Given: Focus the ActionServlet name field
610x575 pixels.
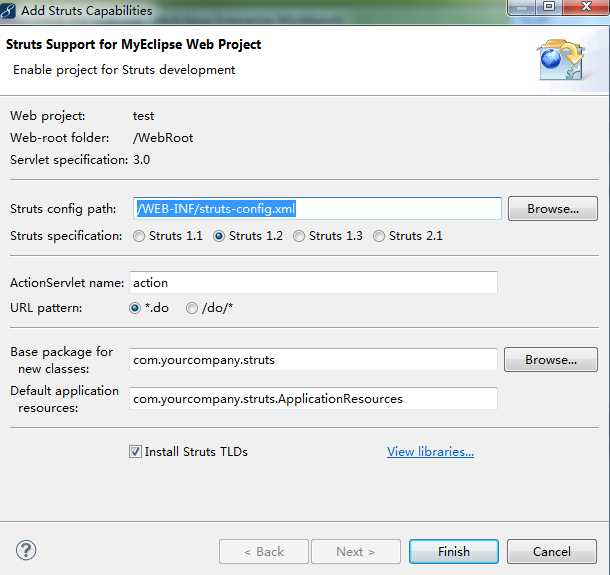Looking at the screenshot, I should coord(313,283).
